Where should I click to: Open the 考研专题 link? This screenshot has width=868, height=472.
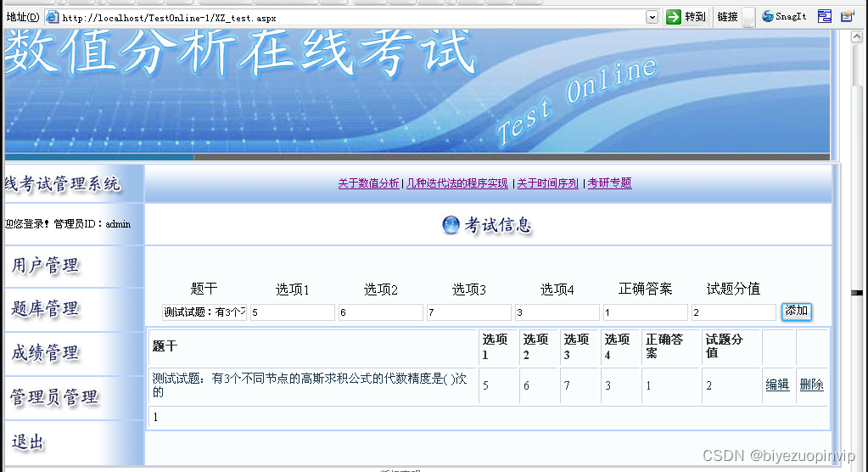click(x=609, y=183)
